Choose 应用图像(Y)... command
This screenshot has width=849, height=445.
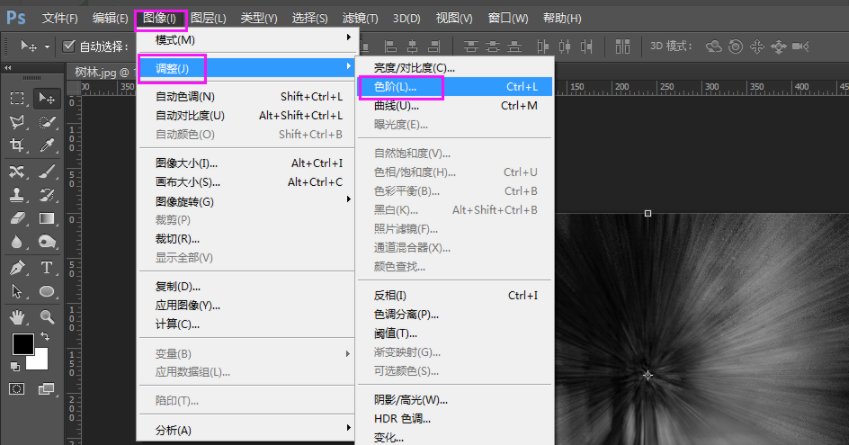coord(246,305)
